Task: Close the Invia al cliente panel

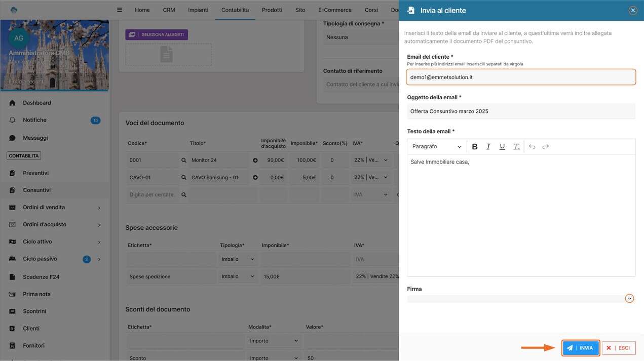Action: click(x=633, y=10)
